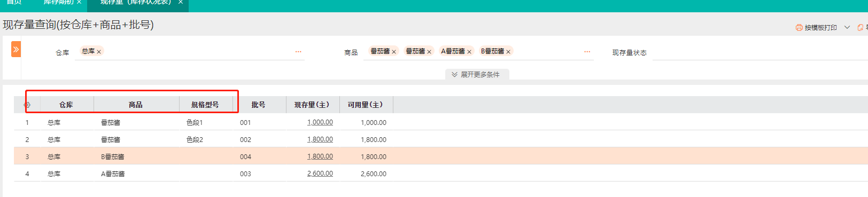868x197 pixels.
Task: Switch to the 库存期初 tab
Action: click(58, 2)
